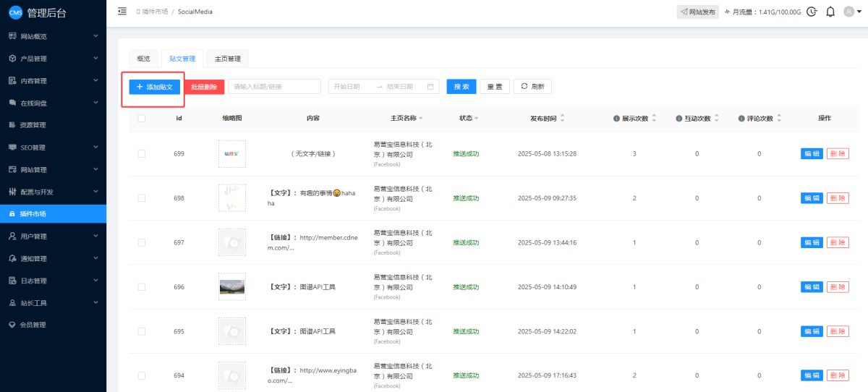Click the 添加贴文 button
The image size is (868, 392).
point(154,87)
